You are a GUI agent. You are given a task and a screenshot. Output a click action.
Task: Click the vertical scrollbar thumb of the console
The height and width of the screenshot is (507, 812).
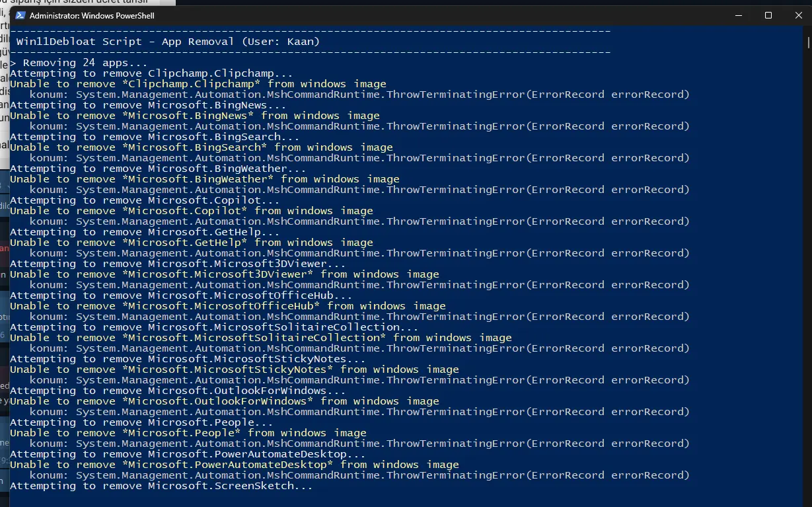pyautogui.click(x=807, y=41)
